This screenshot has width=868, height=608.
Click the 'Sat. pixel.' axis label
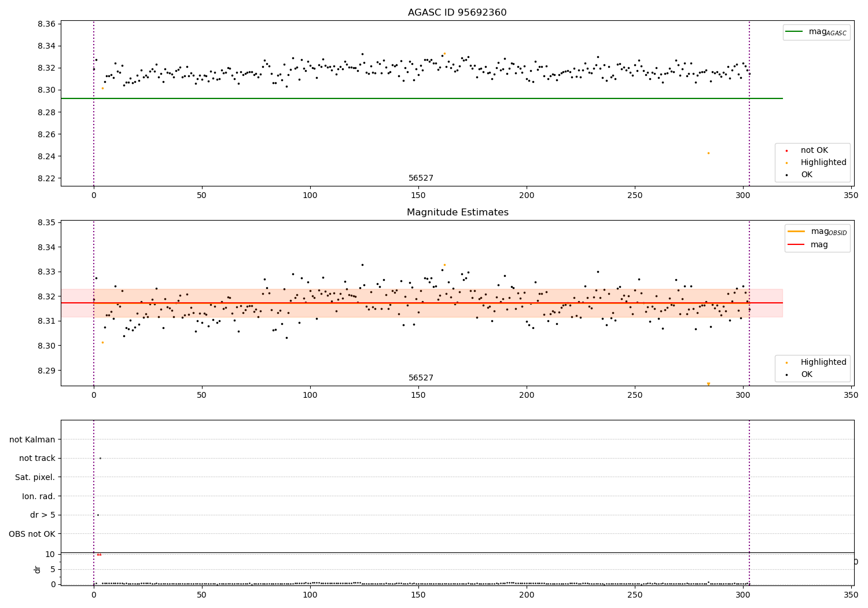pos(35,478)
